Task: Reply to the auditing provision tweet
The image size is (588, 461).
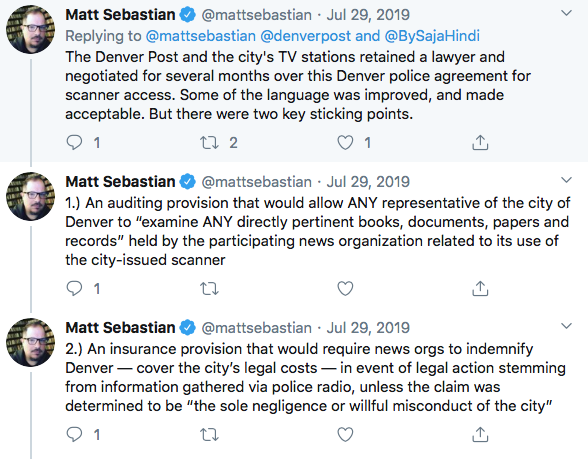Action: click(x=74, y=288)
